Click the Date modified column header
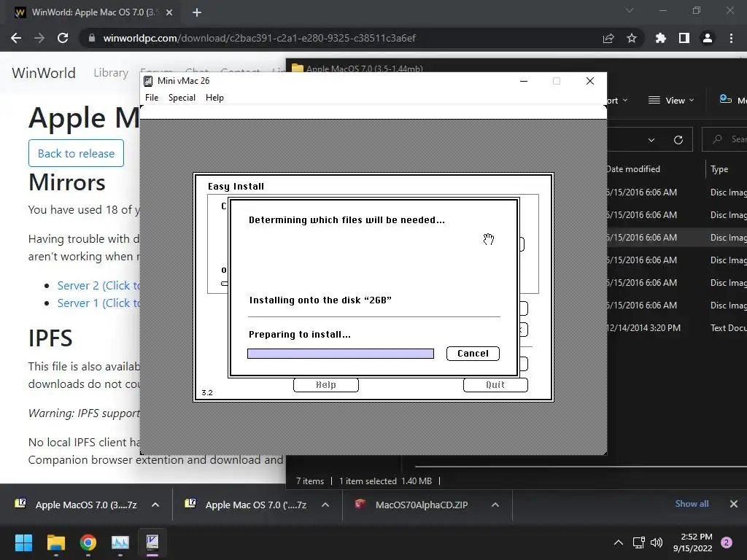This screenshot has width=747, height=560. (x=633, y=169)
